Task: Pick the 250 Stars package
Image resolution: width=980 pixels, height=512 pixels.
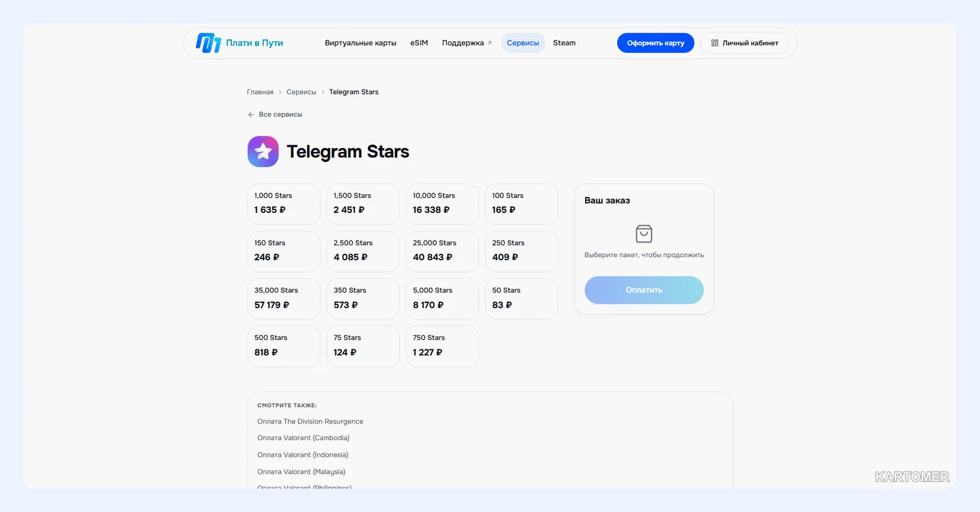Action: (521, 252)
